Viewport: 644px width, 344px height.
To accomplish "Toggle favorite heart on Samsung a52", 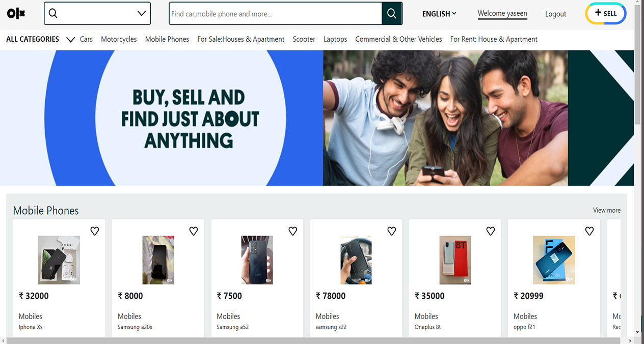I will 292,231.
